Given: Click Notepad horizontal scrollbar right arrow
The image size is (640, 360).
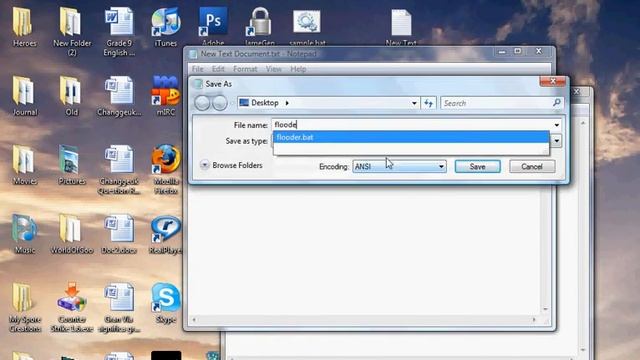Looking at the screenshot, I should point(534,320).
